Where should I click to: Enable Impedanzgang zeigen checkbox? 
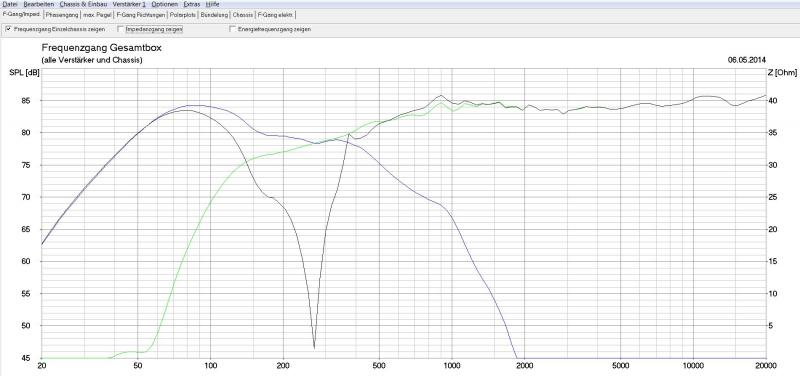[x=121, y=29]
